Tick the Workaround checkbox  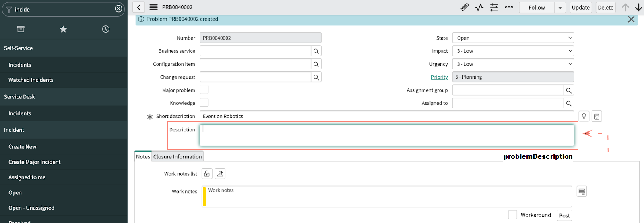click(x=512, y=215)
